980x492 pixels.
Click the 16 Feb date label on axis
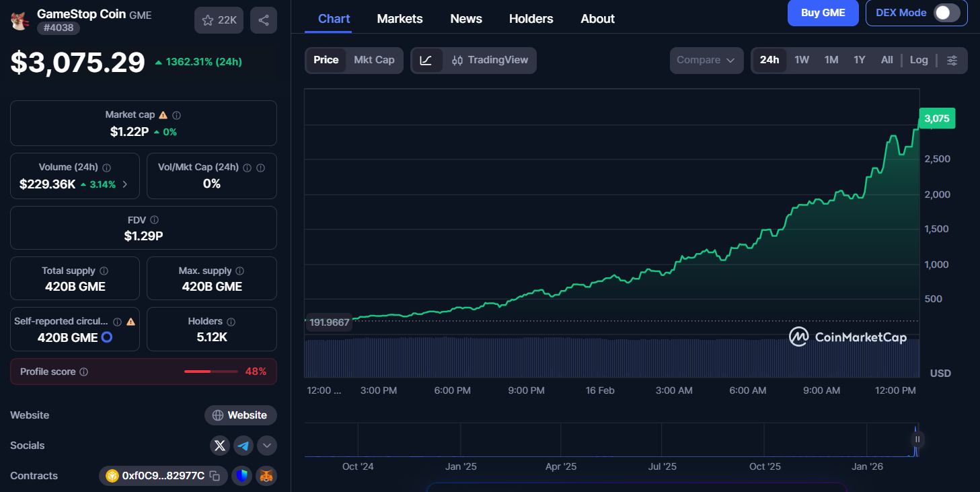click(x=600, y=390)
